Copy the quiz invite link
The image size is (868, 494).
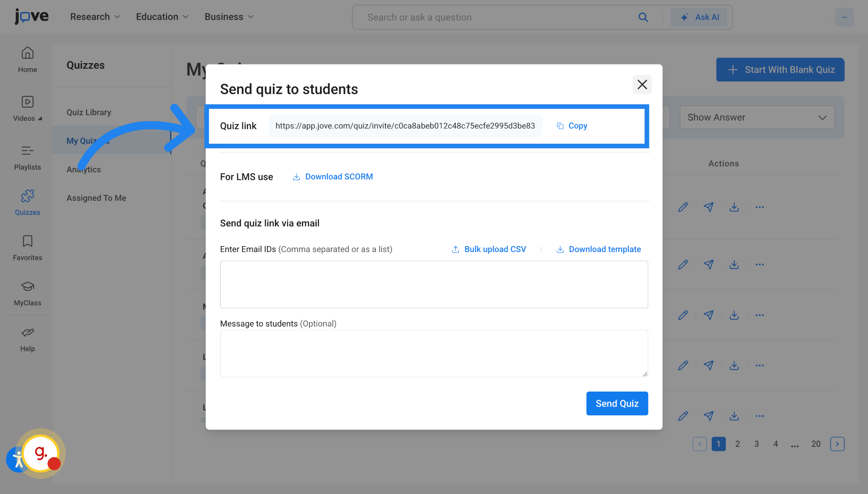coord(571,125)
